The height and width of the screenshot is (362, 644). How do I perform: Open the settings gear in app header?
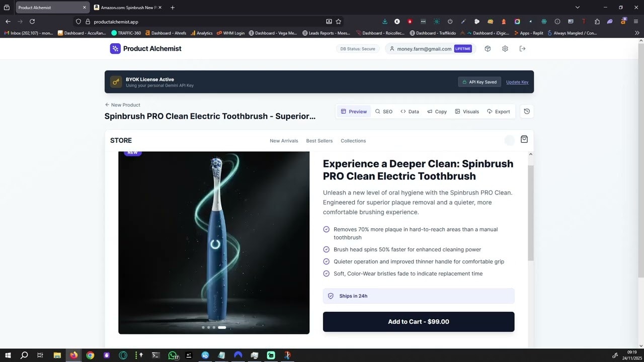pos(505,49)
